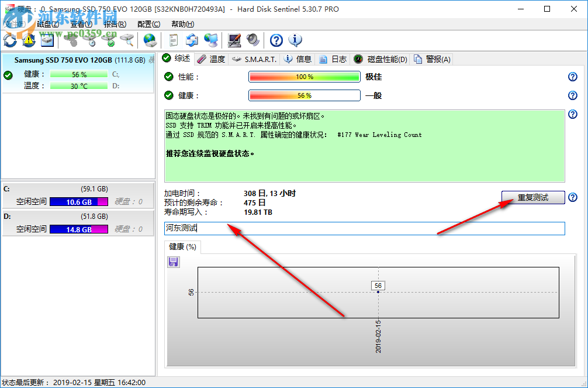This screenshot has height=388, width=588.
Task: Click the disk search magnifier toolbar icon
Action: 128,40
